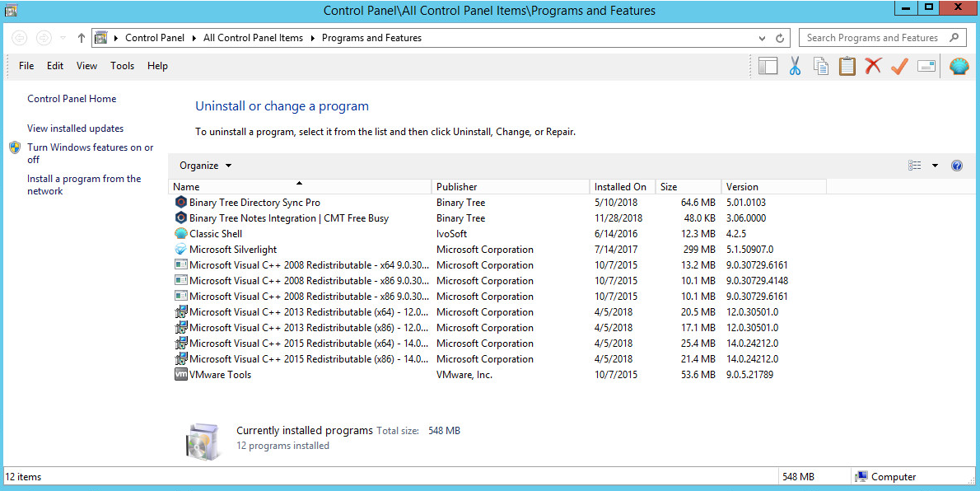This screenshot has width=980, height=491.
Task: Open the Tools menu
Action: (122, 66)
